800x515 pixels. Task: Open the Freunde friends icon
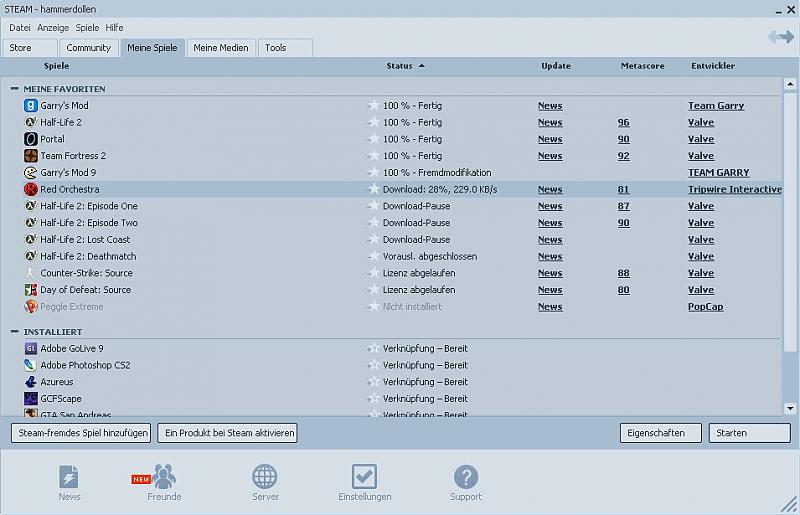(x=164, y=477)
